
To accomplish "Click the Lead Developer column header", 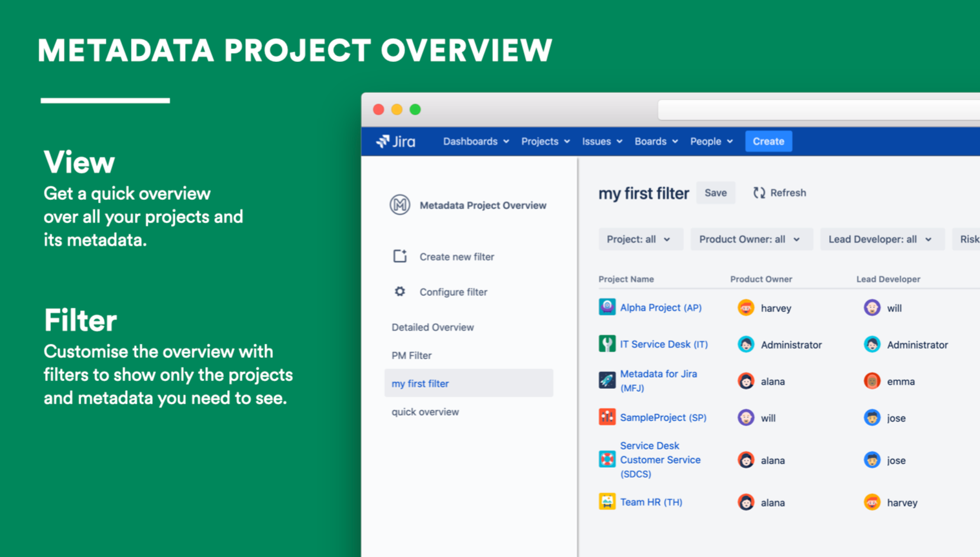I will point(888,279).
